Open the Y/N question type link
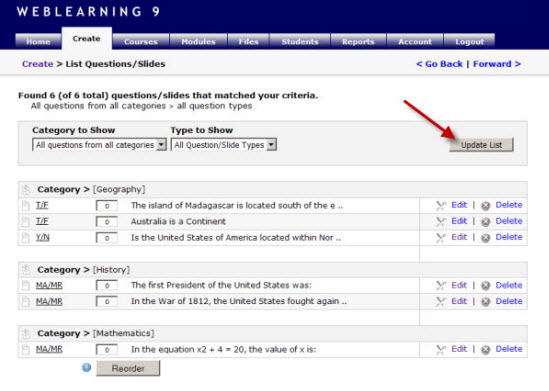This screenshot has height=391, width=549. pos(42,237)
